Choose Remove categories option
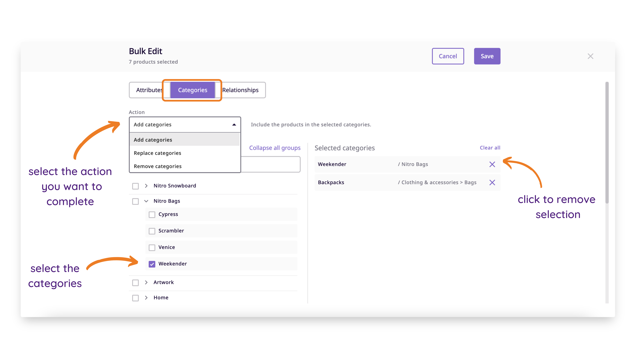 184,166
